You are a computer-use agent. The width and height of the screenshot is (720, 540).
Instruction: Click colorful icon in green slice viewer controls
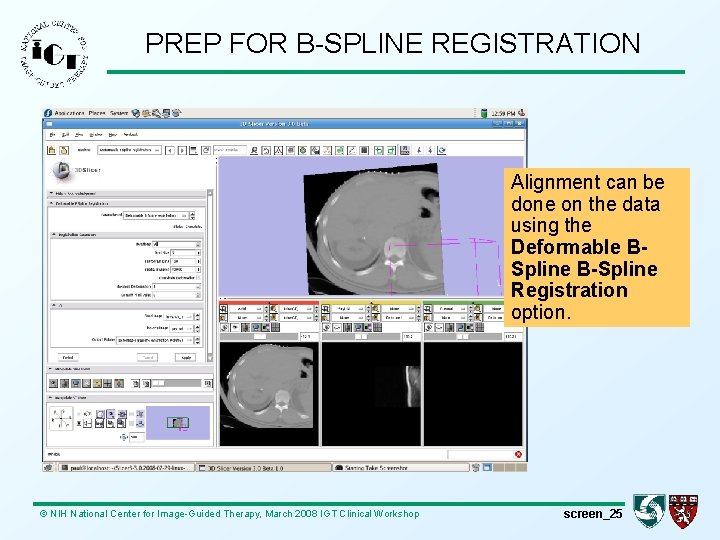(469, 327)
